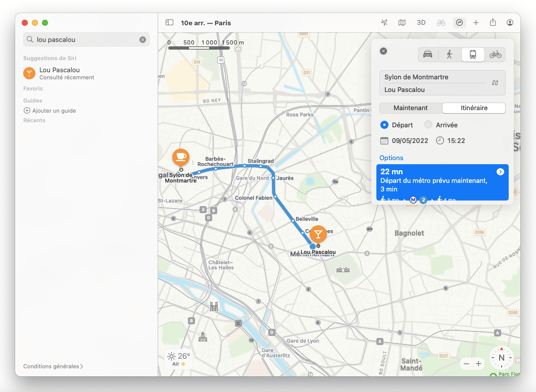Switch to the Itinéraire tab

point(474,108)
